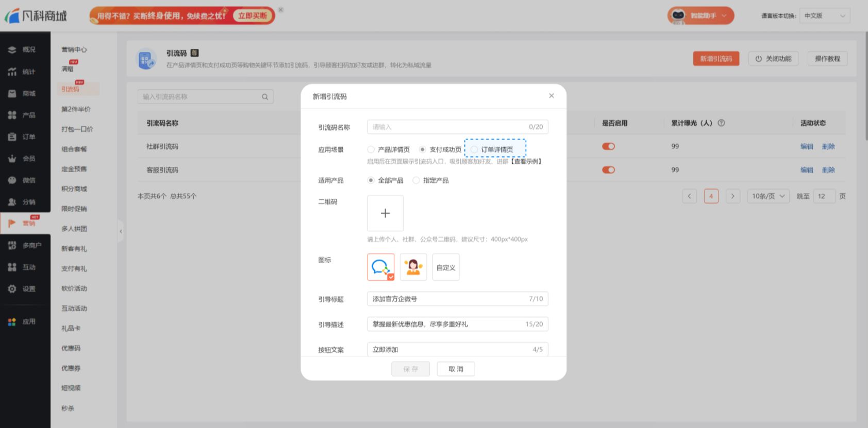Screen dimensions: 868x428
Task: Click 查看示例 link in dialog
Action: click(x=526, y=162)
